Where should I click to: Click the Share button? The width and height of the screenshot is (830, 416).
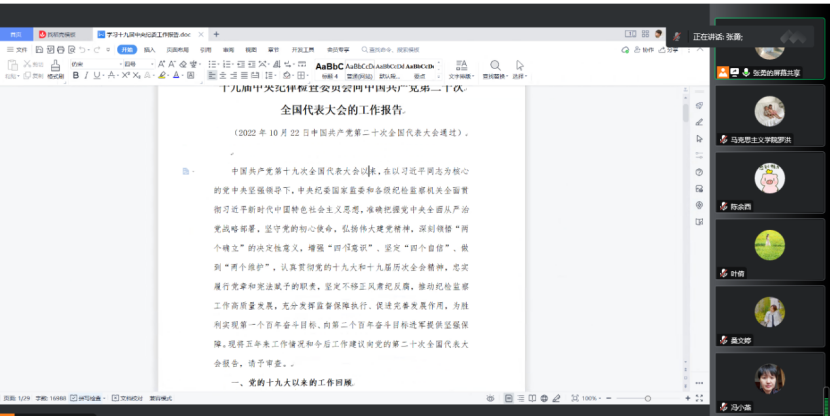669,50
